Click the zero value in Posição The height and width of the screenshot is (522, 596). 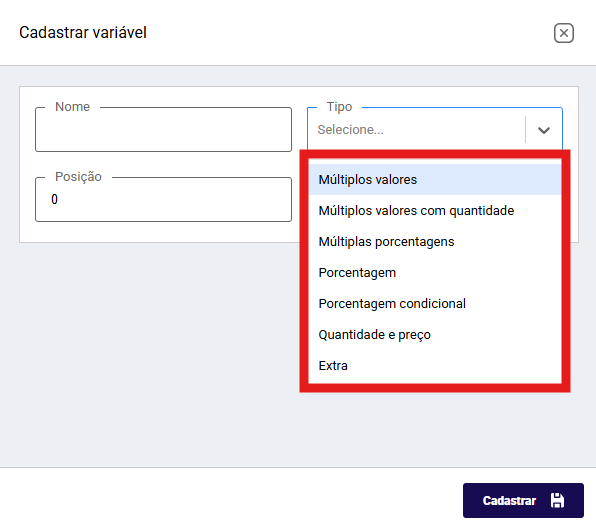point(54,199)
